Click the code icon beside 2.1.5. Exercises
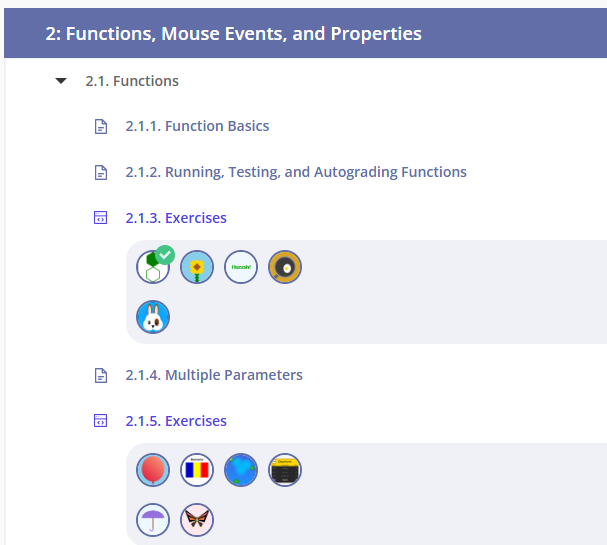The width and height of the screenshot is (607, 545). (100, 421)
